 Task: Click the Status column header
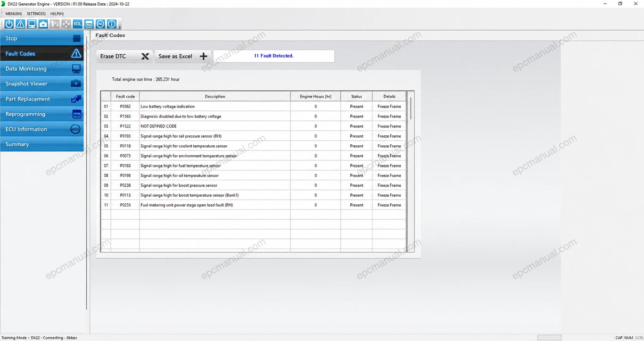click(357, 96)
